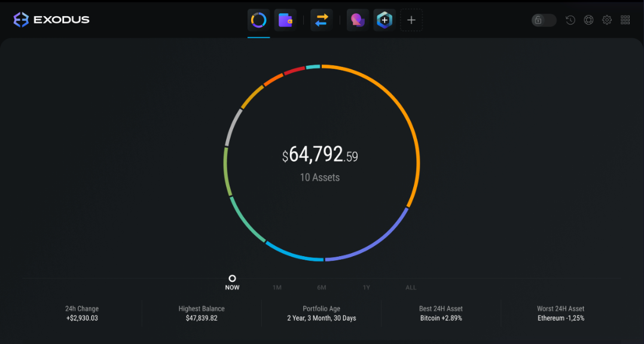Screen dimensions: 644x344
Task: Select the ALL time range
Action: click(x=411, y=287)
